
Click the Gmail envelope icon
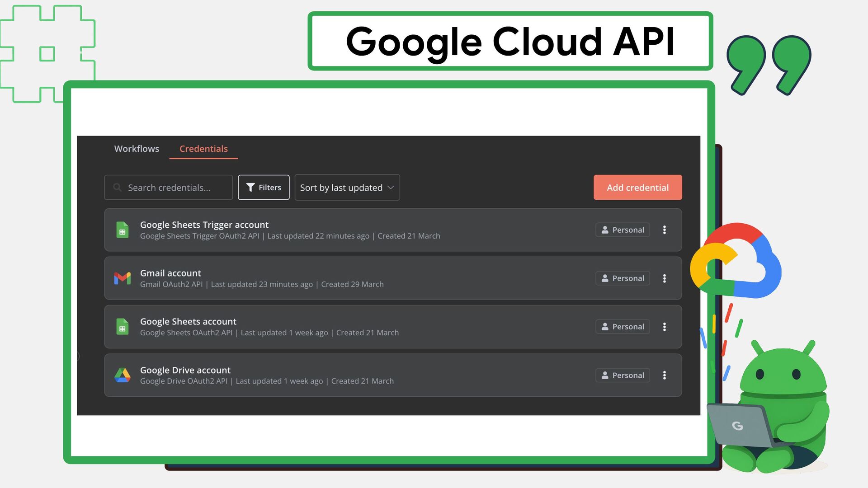click(122, 278)
